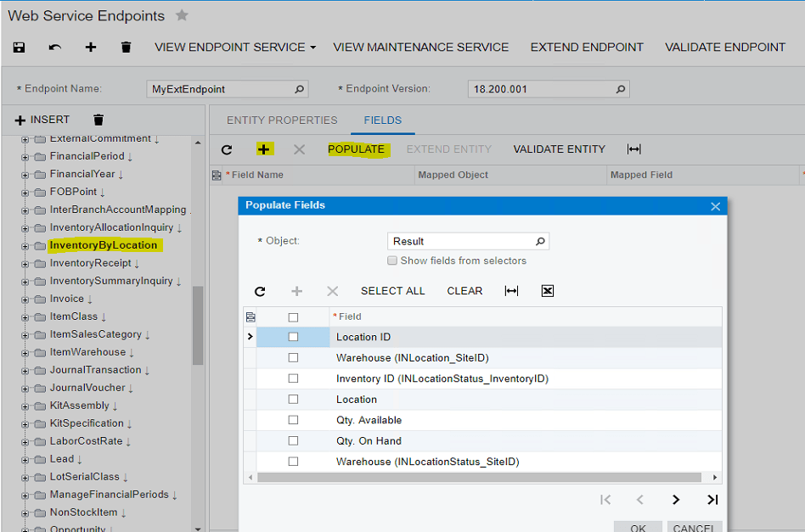Click CLEAR in the dialog
Screen dimensions: 805x532
464,291
